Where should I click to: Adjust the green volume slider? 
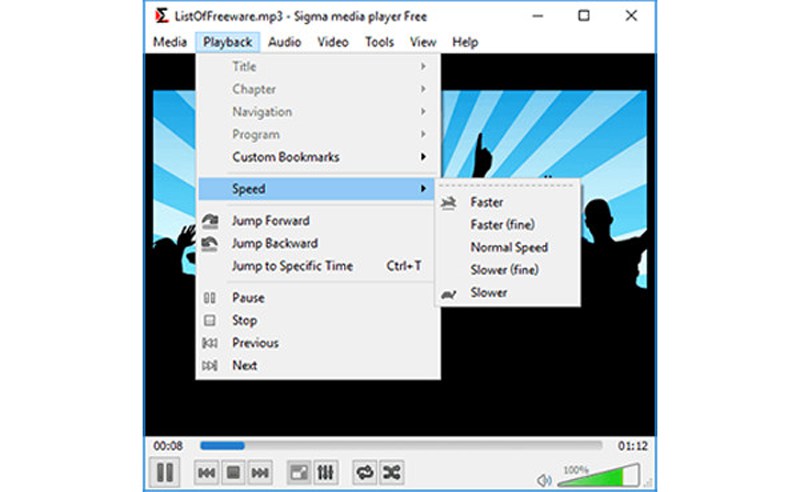point(599,475)
